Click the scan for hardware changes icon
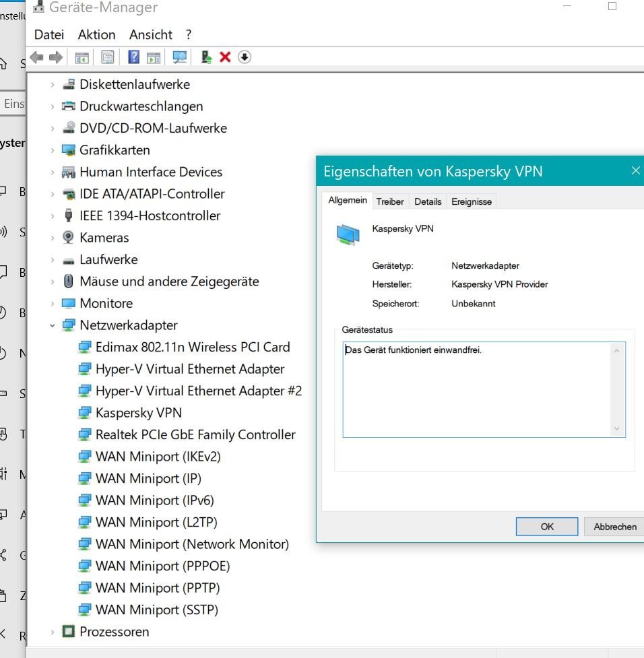 point(179,57)
